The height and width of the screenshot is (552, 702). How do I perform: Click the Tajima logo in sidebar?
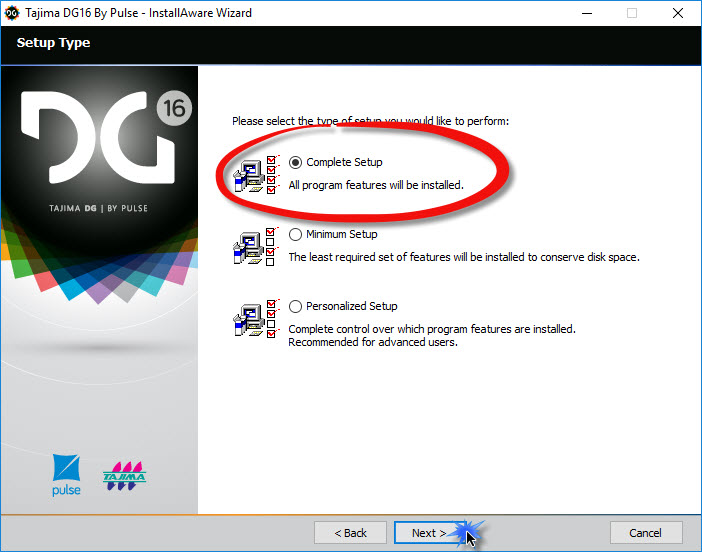124,475
